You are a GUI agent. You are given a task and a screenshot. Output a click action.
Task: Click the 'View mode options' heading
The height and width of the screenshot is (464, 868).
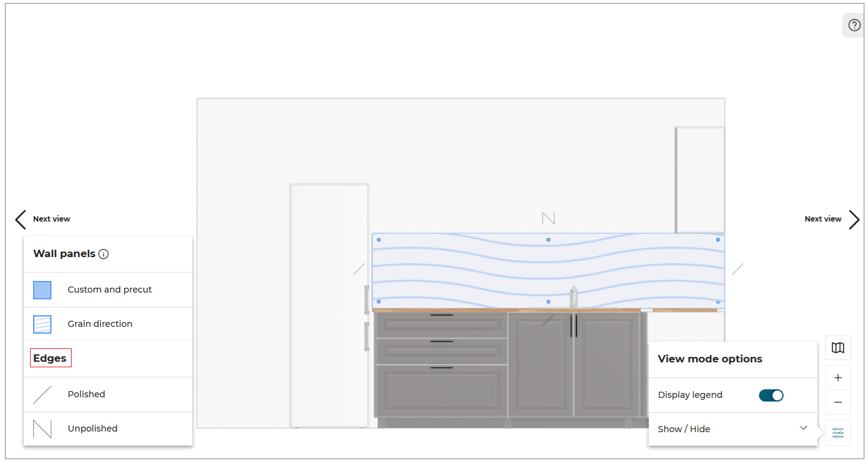(710, 359)
